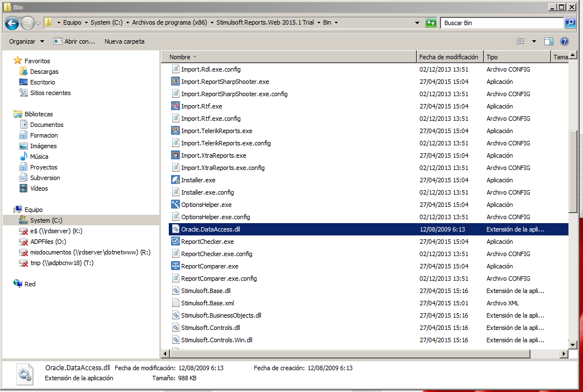Click the ReportChecker.exe file icon
This screenshot has height=392, width=583.
(x=176, y=242)
